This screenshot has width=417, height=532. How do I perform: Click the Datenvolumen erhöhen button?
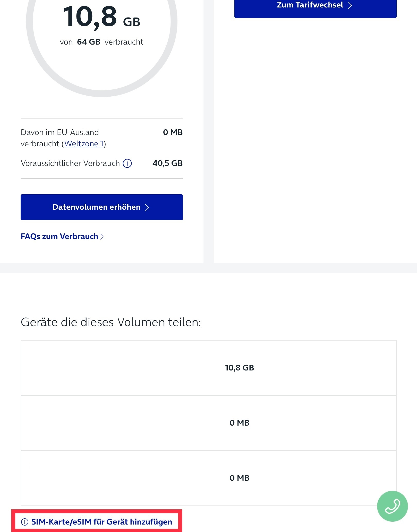click(x=102, y=207)
